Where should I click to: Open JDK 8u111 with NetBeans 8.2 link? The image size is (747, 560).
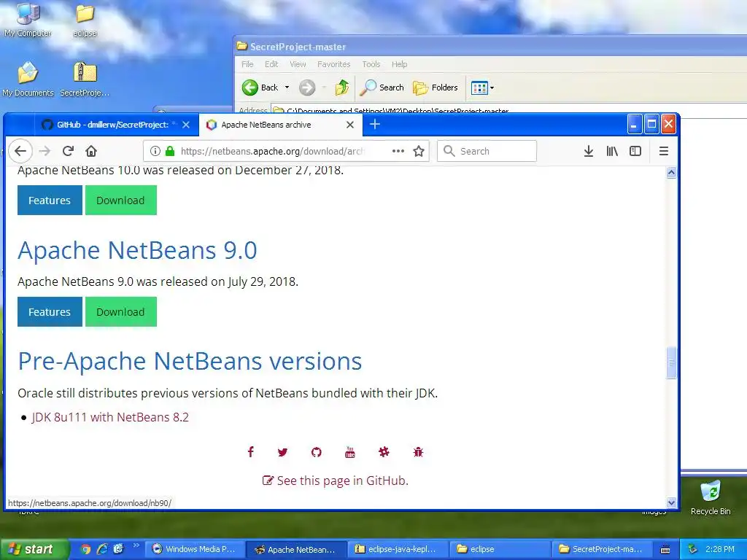click(x=110, y=417)
